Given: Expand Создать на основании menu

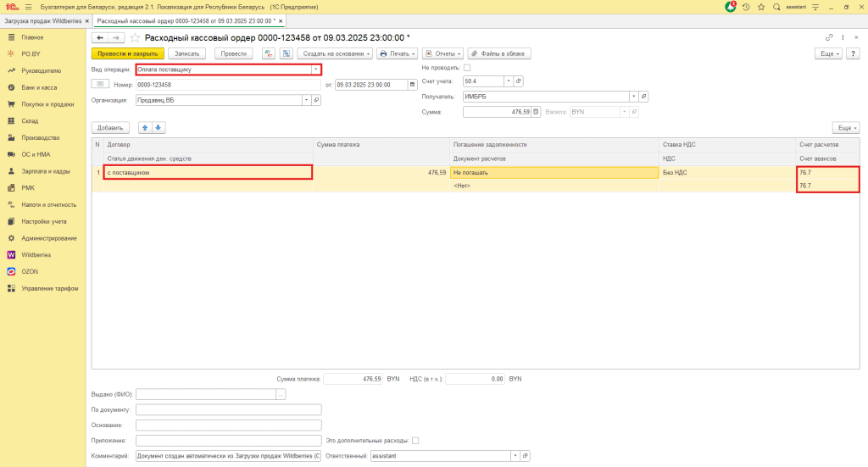Looking at the screenshot, I should [x=335, y=53].
